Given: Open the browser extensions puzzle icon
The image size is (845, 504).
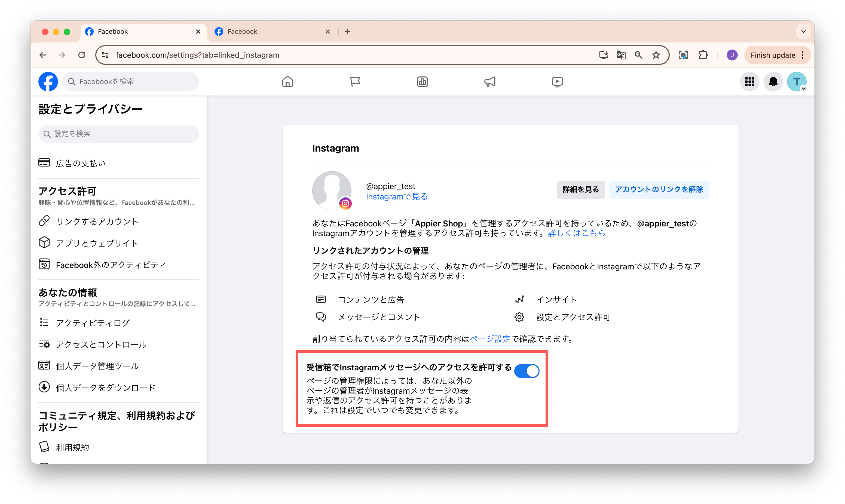Looking at the screenshot, I should pos(703,55).
